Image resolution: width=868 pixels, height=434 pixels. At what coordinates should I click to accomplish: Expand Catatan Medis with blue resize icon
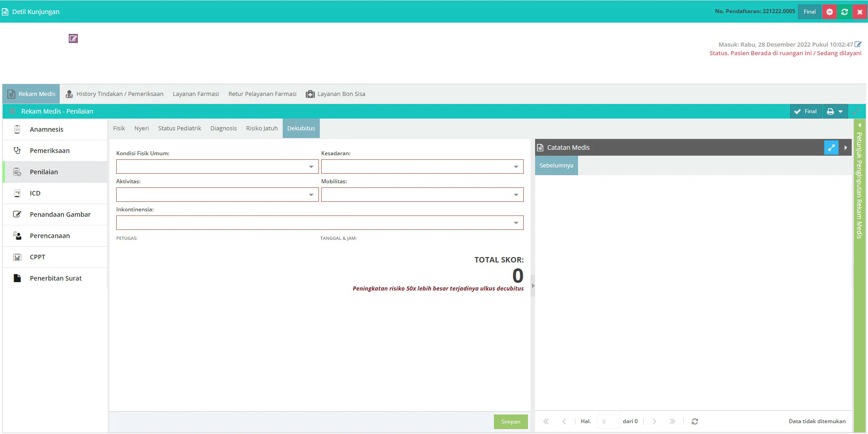[x=831, y=148]
